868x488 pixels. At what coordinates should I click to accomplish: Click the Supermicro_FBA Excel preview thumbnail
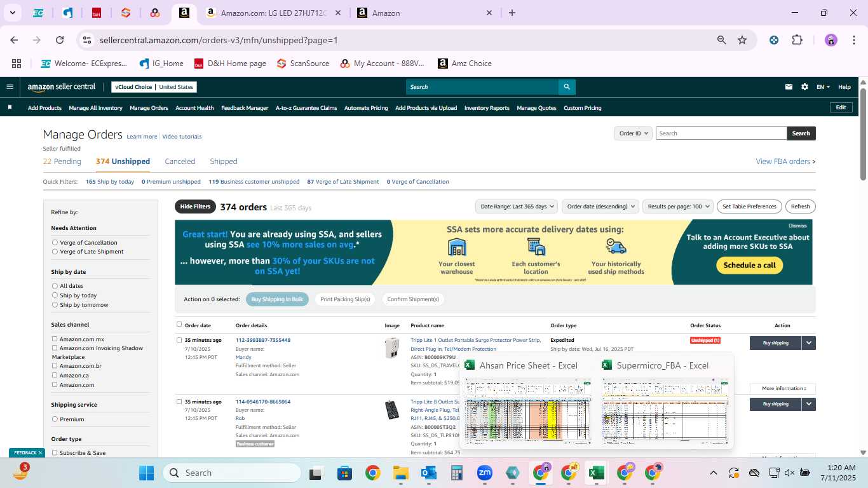pyautogui.click(x=665, y=411)
